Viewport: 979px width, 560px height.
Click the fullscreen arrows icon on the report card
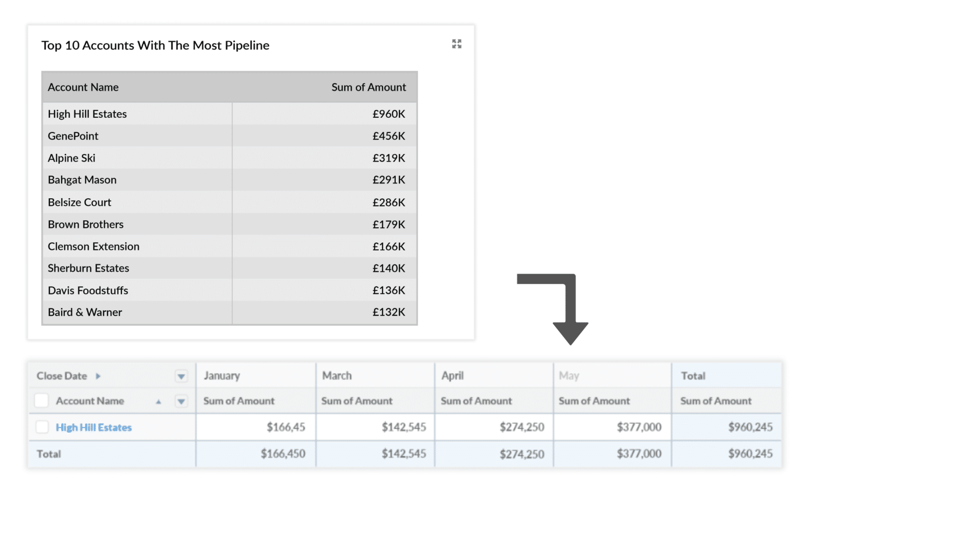456,44
